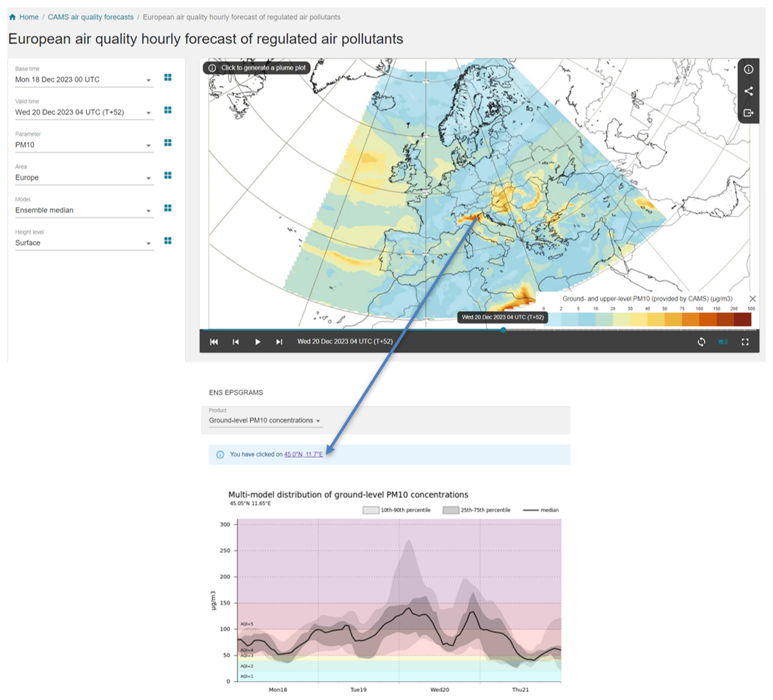Open grid view icon beside Parameter

click(x=168, y=142)
